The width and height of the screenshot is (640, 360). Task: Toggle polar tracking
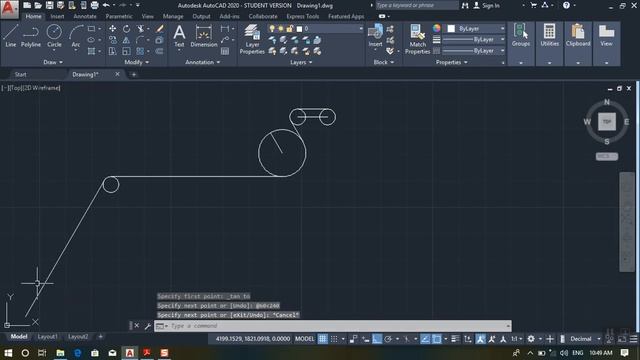388,339
